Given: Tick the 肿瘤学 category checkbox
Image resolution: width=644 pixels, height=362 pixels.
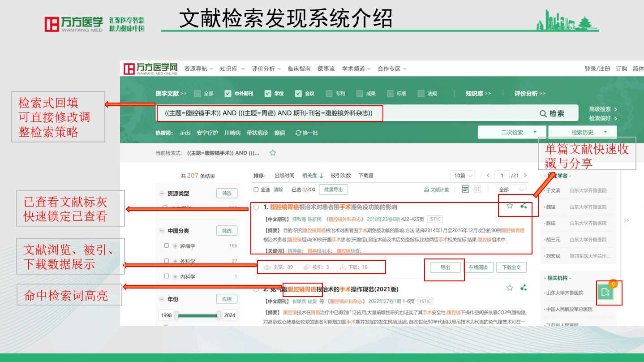Looking at the screenshot, I should click(167, 246).
